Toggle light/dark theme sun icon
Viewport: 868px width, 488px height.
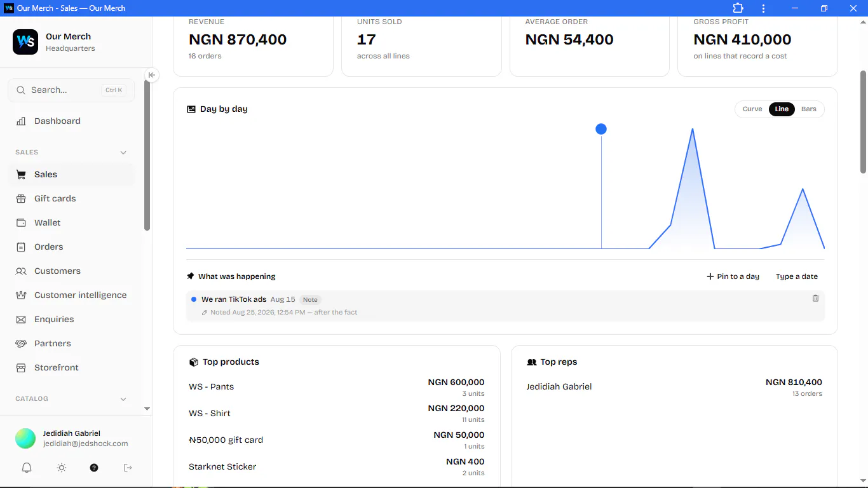[62, 468]
